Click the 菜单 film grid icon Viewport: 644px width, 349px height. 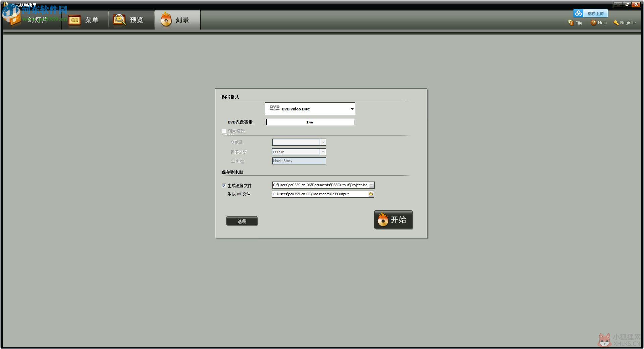(74, 20)
